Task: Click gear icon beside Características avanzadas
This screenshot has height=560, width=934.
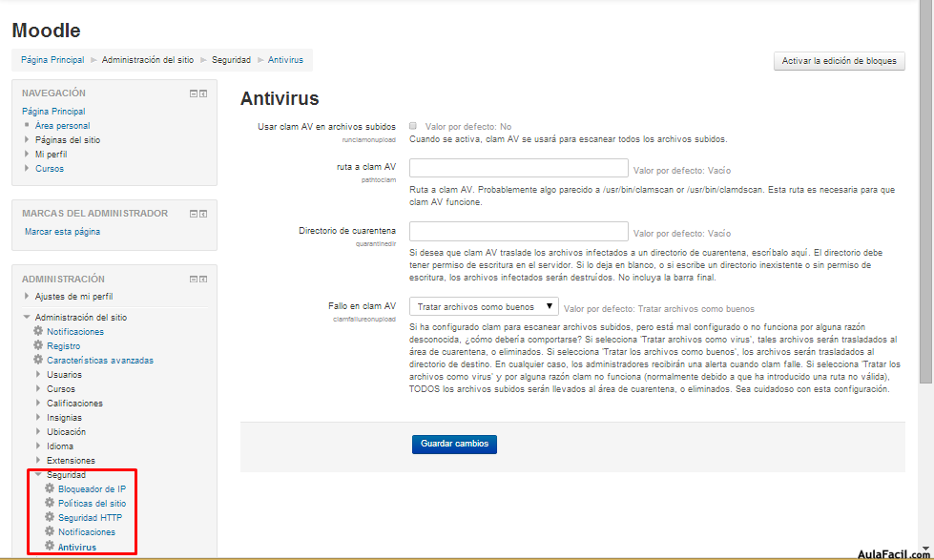Action: pyautogui.click(x=38, y=360)
